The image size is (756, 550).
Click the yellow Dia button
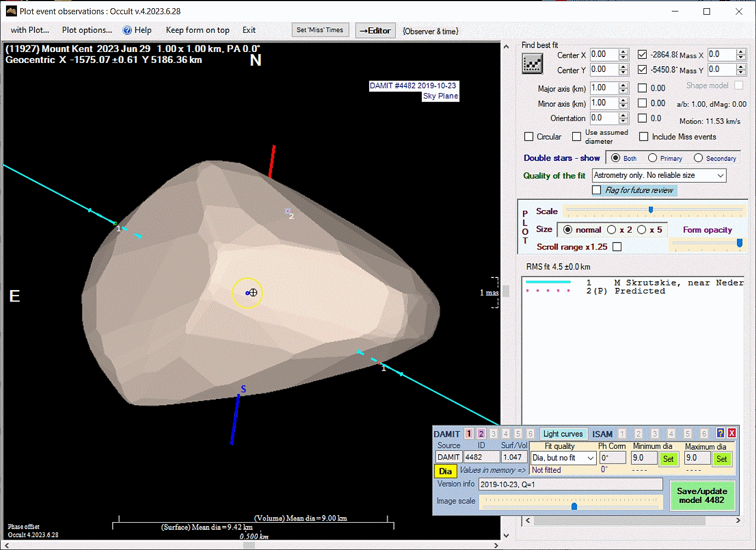tap(445, 471)
